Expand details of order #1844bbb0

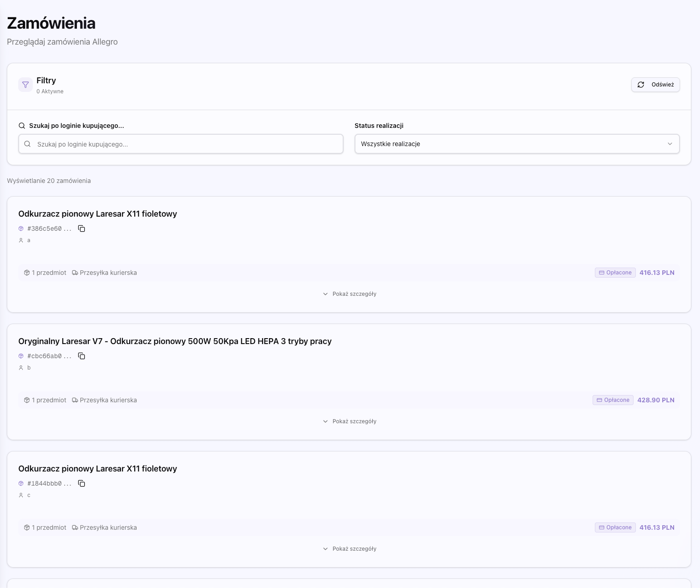[x=350, y=549]
